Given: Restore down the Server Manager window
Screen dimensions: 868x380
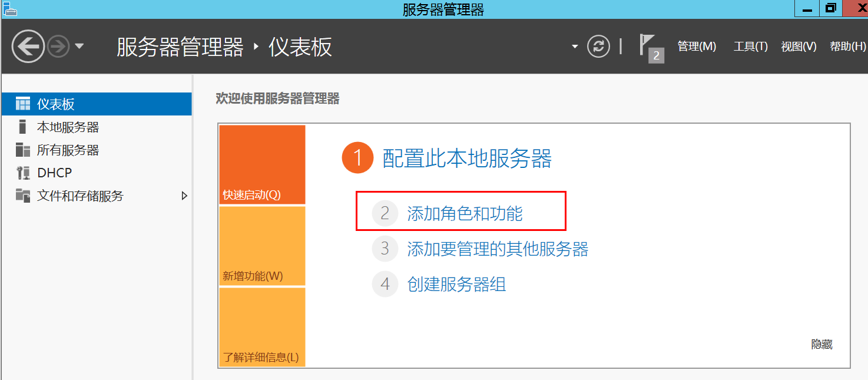Looking at the screenshot, I should pos(830,8).
